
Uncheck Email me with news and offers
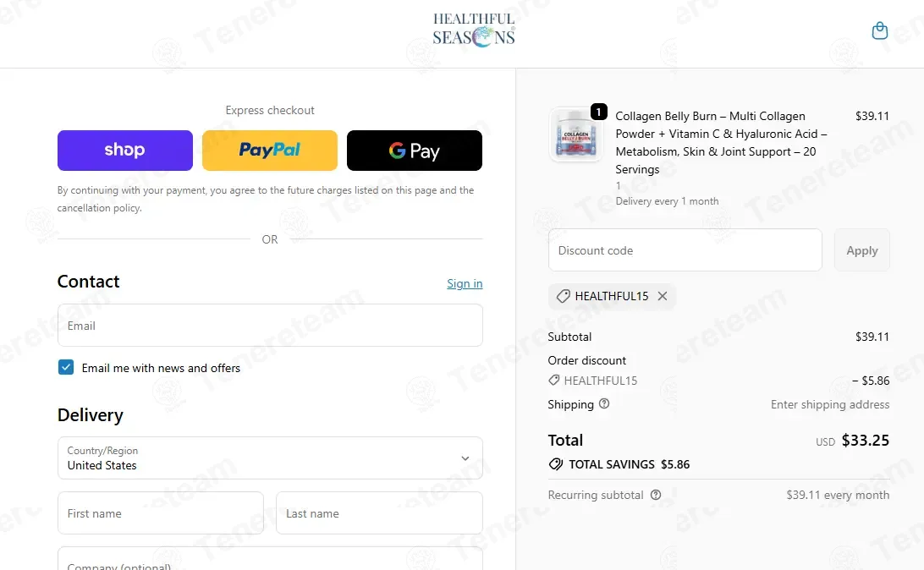pyautogui.click(x=66, y=367)
